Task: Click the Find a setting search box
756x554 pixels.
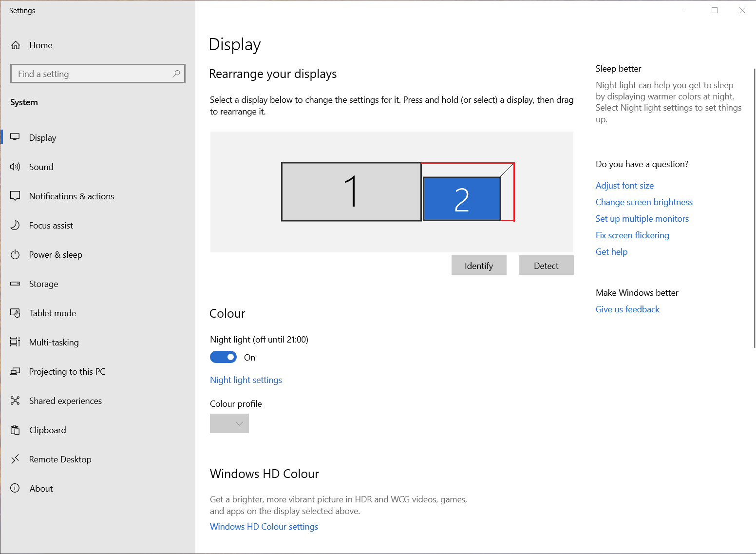Action: (x=98, y=74)
